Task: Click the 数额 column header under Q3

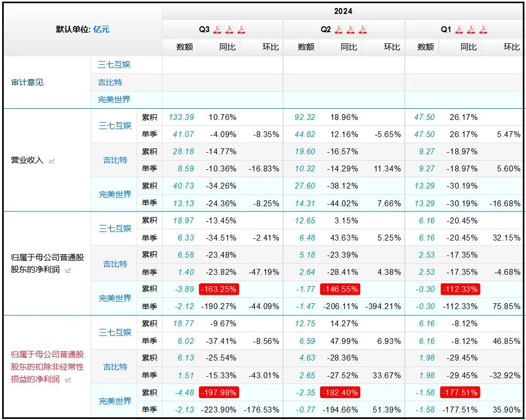Action: (185, 47)
